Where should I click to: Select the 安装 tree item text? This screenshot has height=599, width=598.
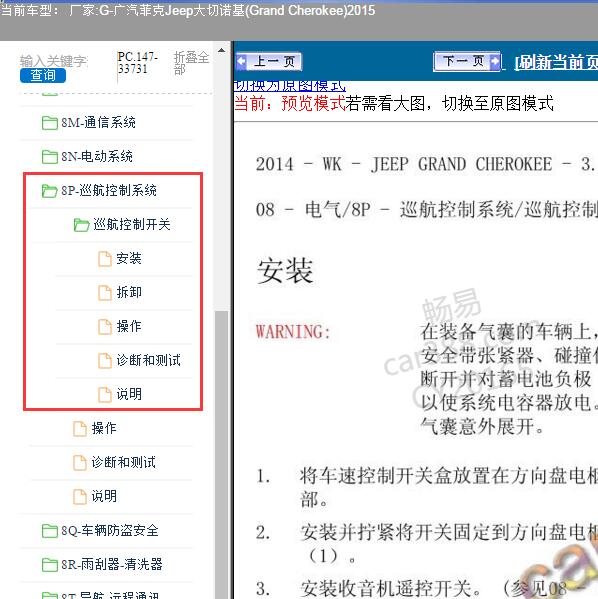point(129,258)
